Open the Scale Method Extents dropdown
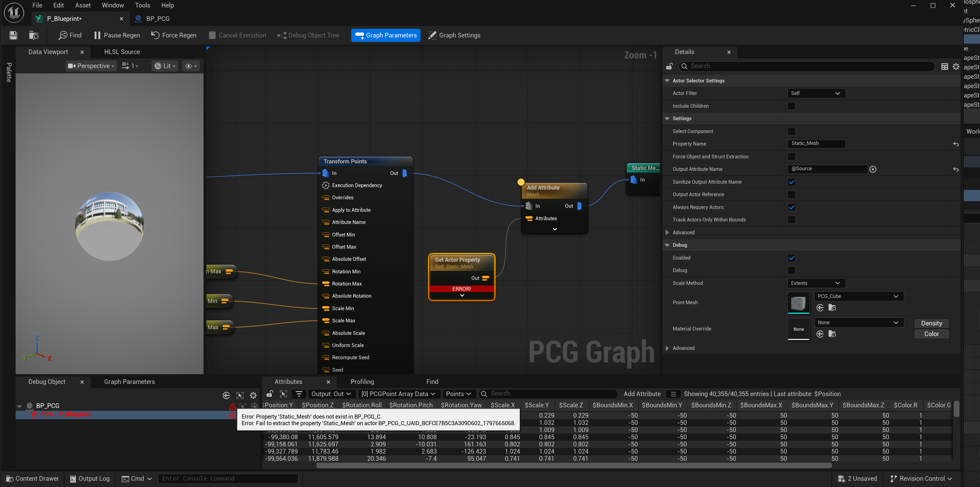 pos(816,283)
